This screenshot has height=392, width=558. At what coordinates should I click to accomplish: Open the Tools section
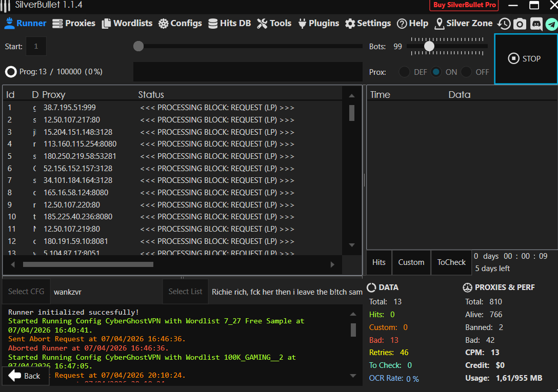(274, 23)
